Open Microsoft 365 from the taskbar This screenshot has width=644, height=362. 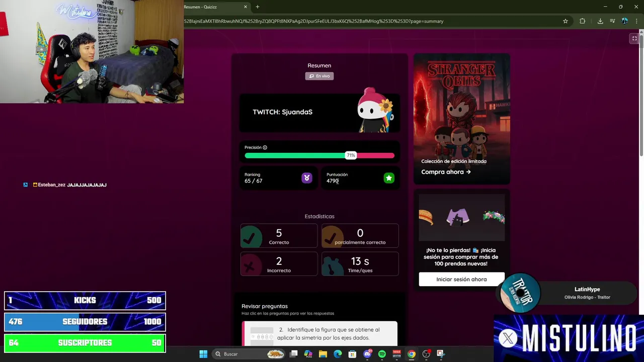308,354
